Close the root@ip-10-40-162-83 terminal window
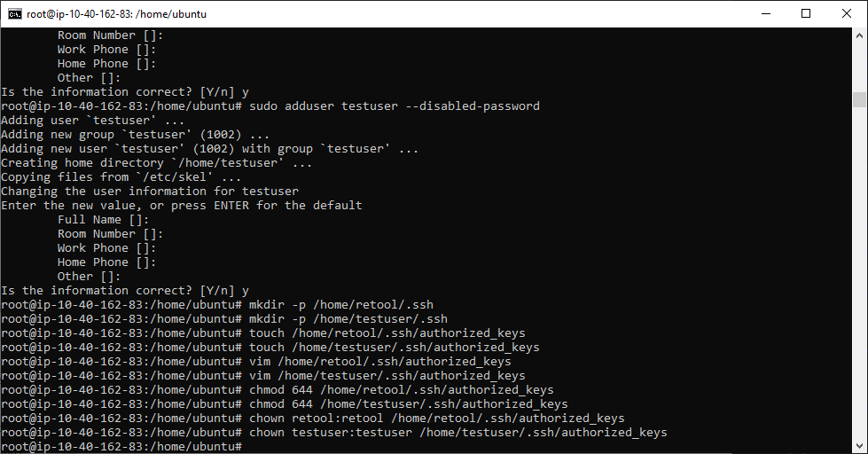The width and height of the screenshot is (868, 454). pos(847,14)
